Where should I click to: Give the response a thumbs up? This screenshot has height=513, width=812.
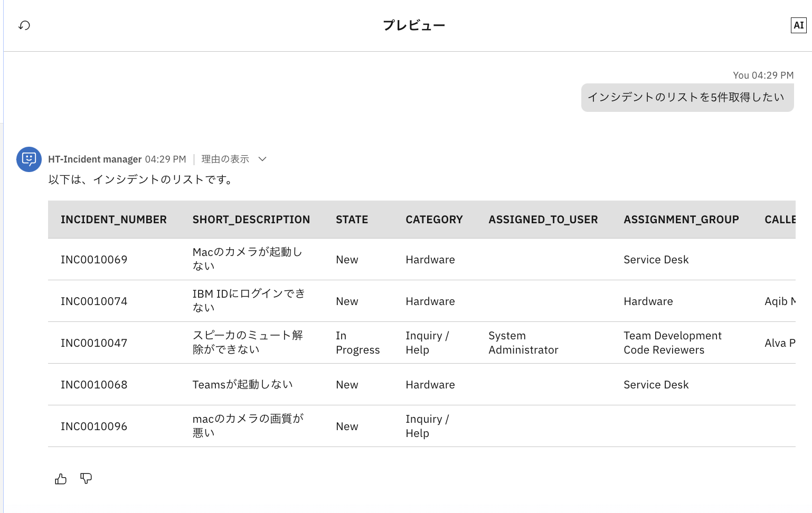(x=61, y=479)
